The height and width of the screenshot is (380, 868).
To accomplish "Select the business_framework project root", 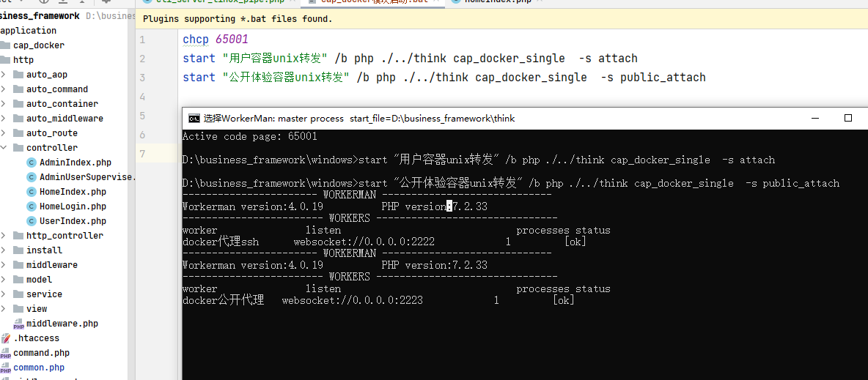I will (x=40, y=16).
